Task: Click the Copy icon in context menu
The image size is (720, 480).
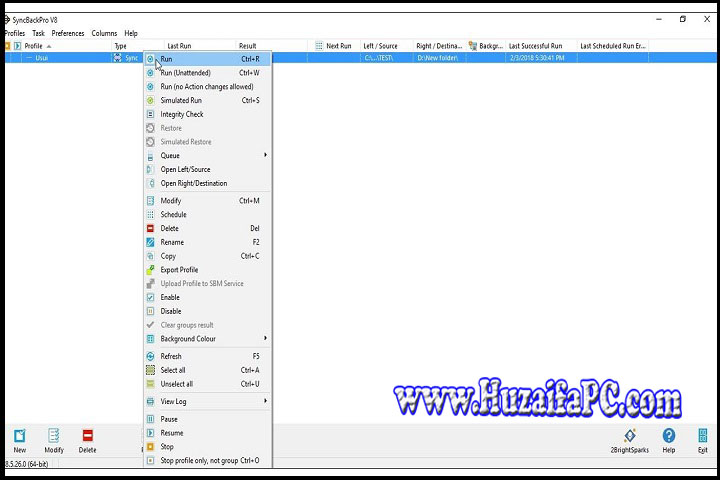Action: (x=150, y=256)
